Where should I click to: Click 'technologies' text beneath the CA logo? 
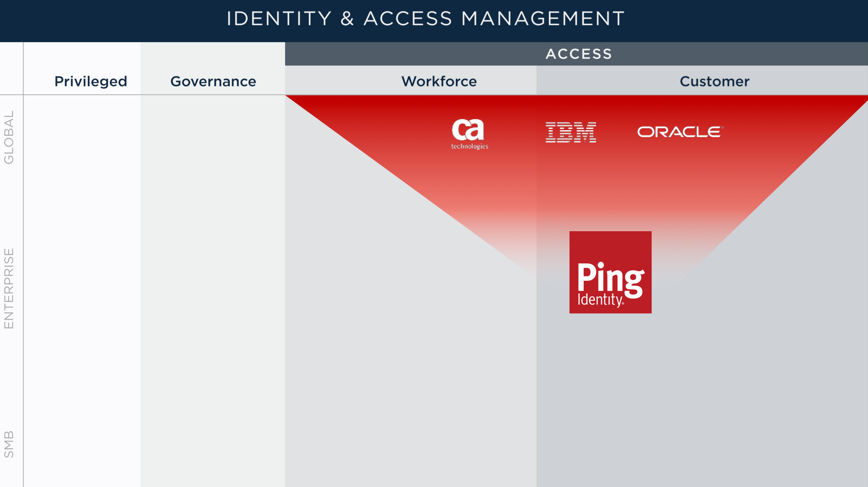(x=470, y=147)
